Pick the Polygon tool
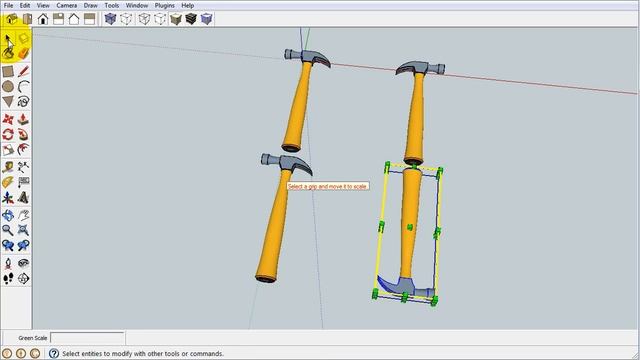The height and width of the screenshot is (360, 640). click(8, 101)
